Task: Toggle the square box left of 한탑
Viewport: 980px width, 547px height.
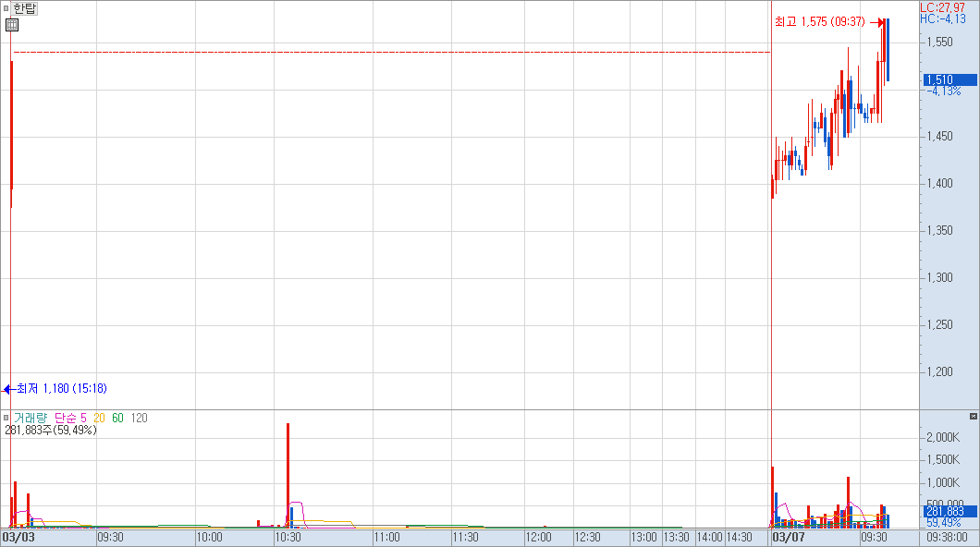Action: [x=6, y=8]
